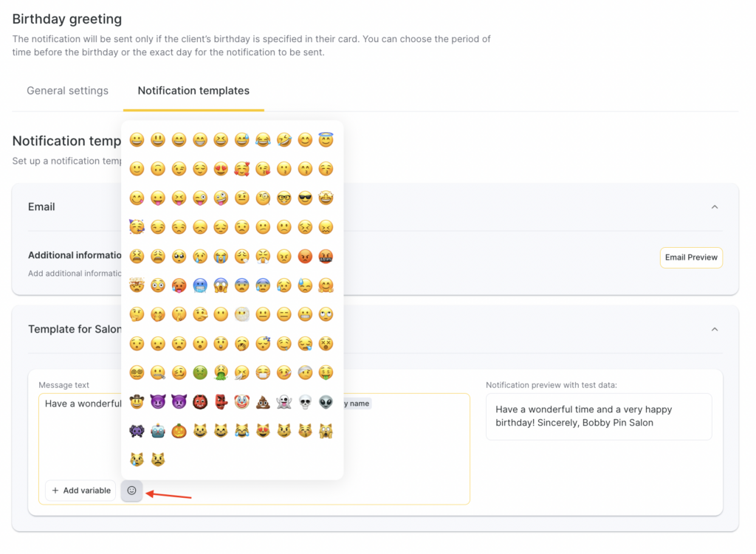The image size is (756, 554).
Task: Pick the sunglasses face emoji
Action: (305, 198)
